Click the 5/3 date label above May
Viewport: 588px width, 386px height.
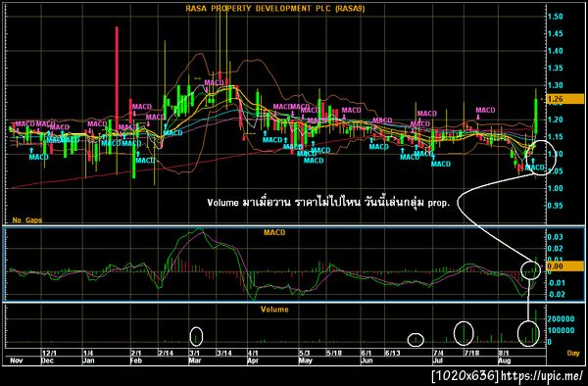(305, 353)
